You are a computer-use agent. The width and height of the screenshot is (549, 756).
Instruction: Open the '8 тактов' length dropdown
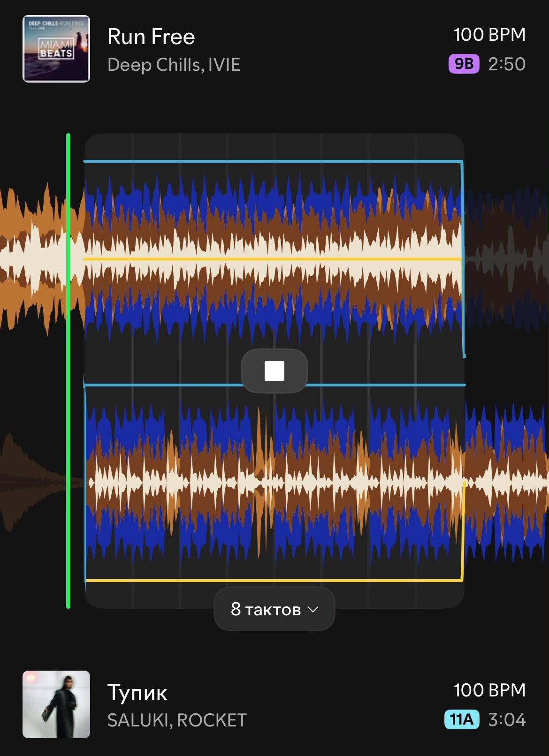[274, 609]
